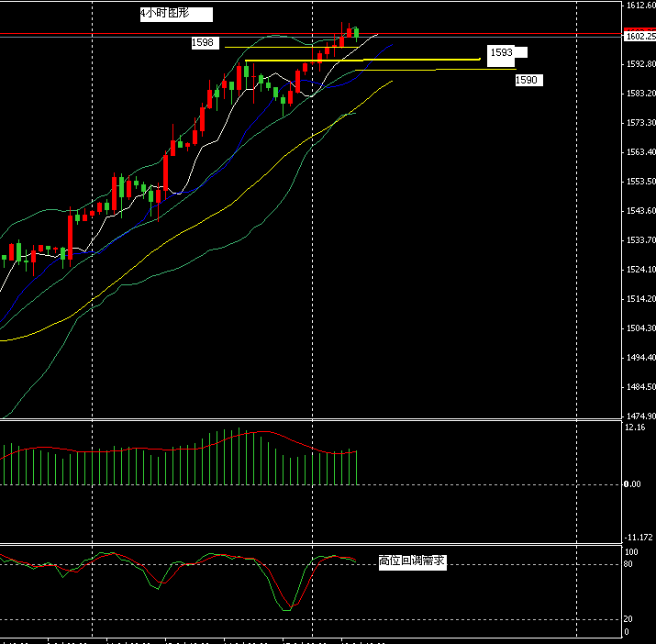
Task: Click the 1590 support level label
Action: tap(527, 81)
